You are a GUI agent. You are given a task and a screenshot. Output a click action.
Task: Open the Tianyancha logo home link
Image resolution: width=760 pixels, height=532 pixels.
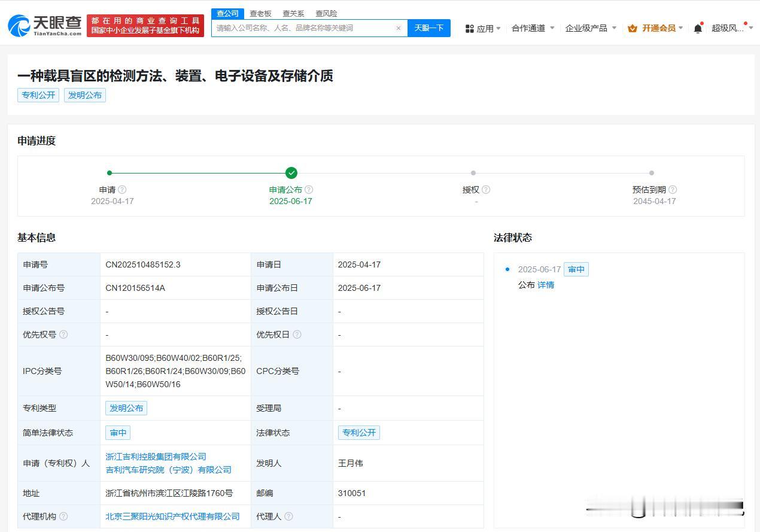pyautogui.click(x=45, y=25)
